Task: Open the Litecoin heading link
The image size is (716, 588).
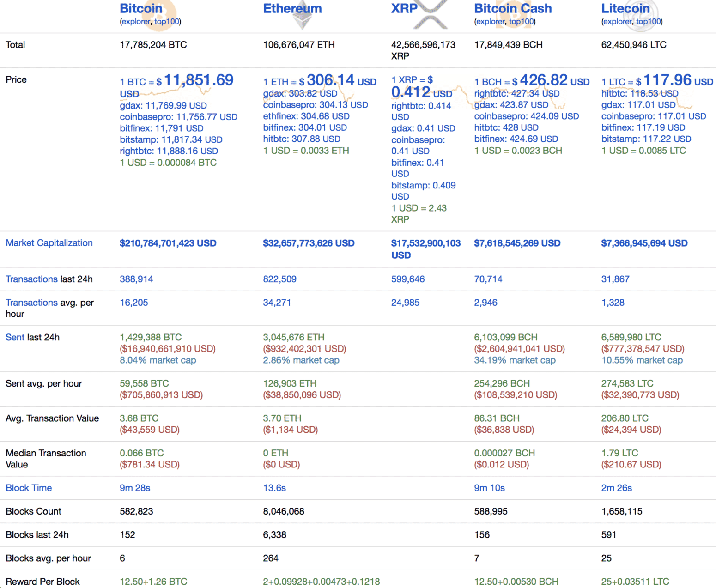Action: click(x=625, y=8)
